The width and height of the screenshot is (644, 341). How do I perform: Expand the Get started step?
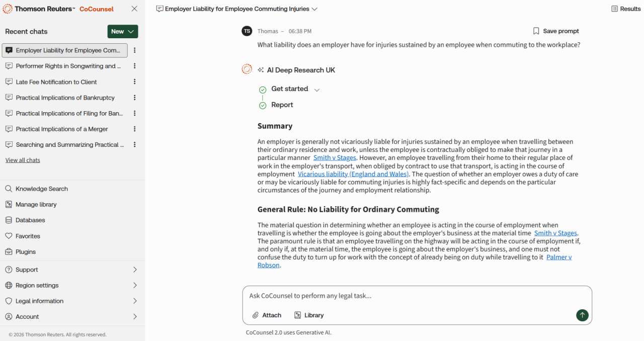(x=317, y=90)
